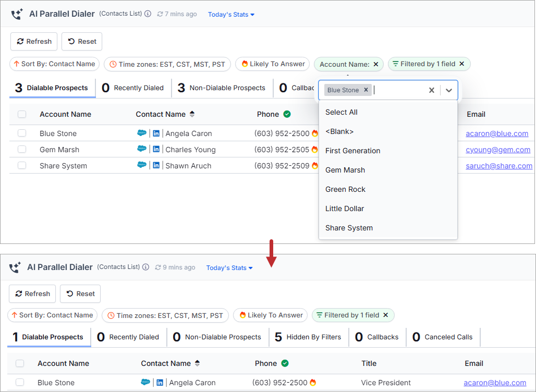
Task: Check the Gem Marsh row checkbox
Action: click(x=22, y=149)
